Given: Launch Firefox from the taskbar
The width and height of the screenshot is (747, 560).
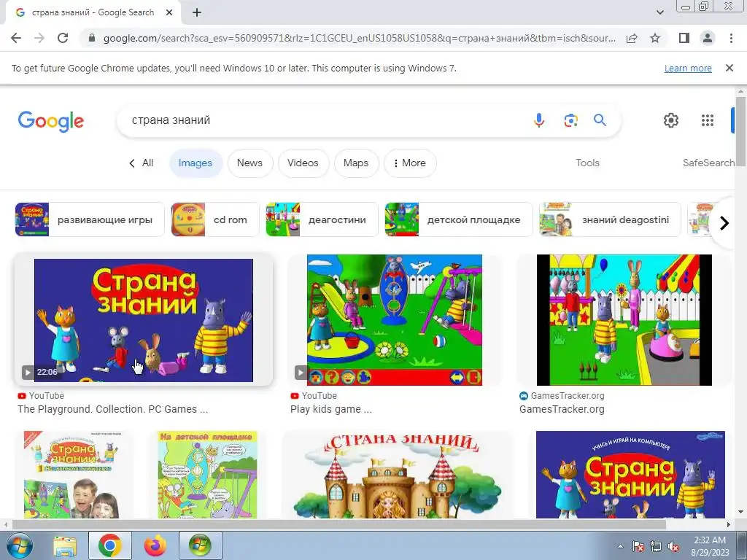Looking at the screenshot, I should click(155, 545).
